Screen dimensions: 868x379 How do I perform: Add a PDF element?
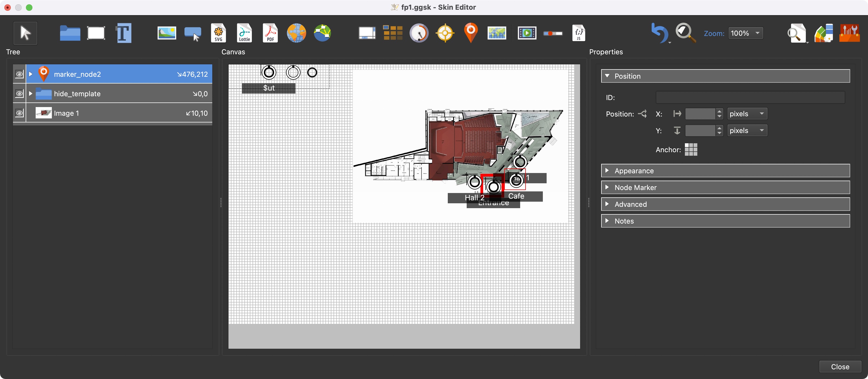(x=270, y=33)
